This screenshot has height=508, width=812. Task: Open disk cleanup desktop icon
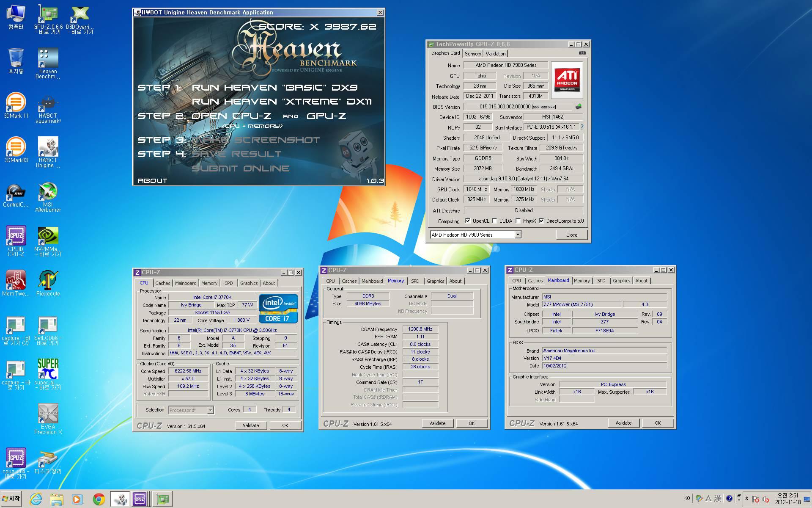(x=48, y=463)
